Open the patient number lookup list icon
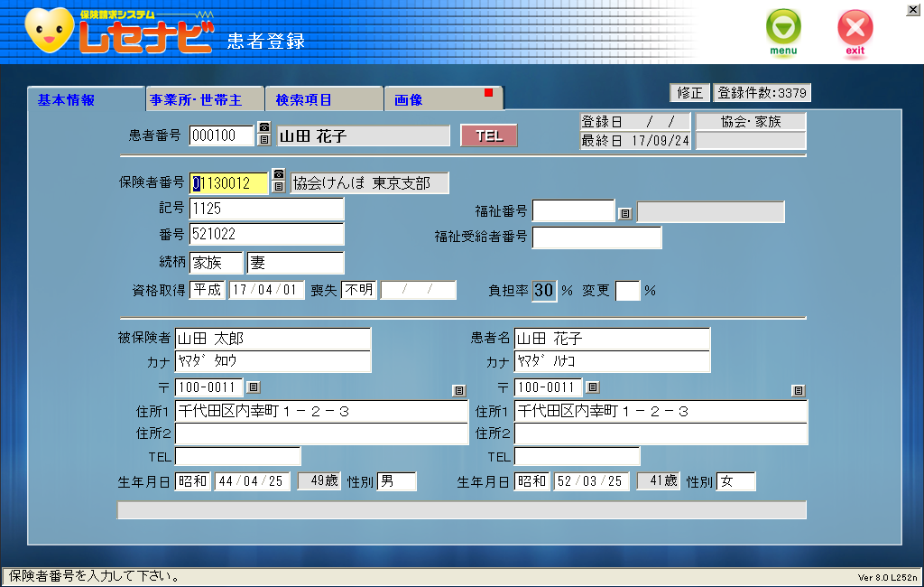 click(263, 141)
